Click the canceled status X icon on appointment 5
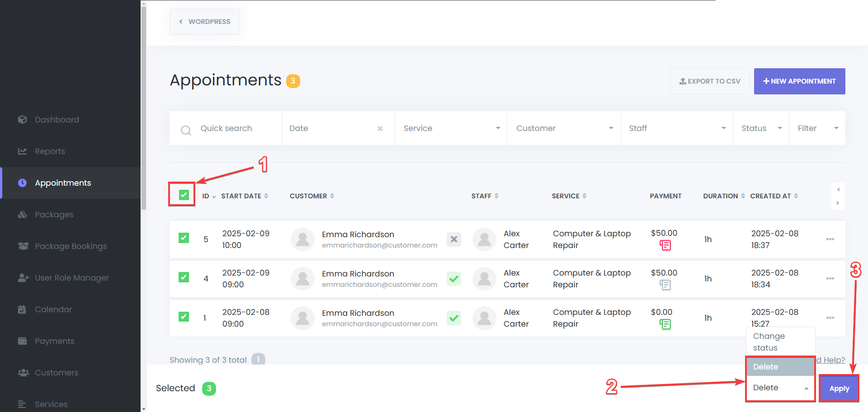This screenshot has height=412, width=868. (454, 239)
